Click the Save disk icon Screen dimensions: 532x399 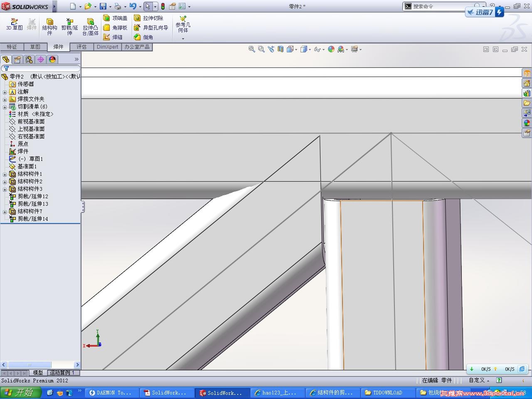click(x=103, y=6)
